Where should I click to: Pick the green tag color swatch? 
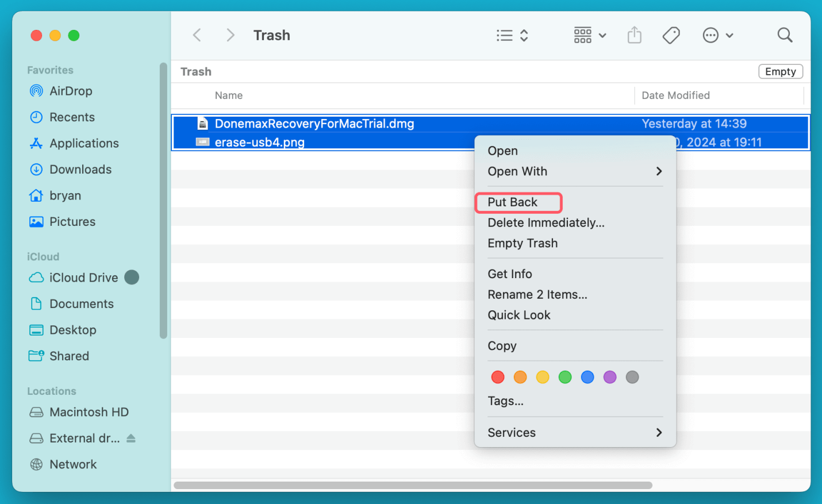(x=564, y=377)
